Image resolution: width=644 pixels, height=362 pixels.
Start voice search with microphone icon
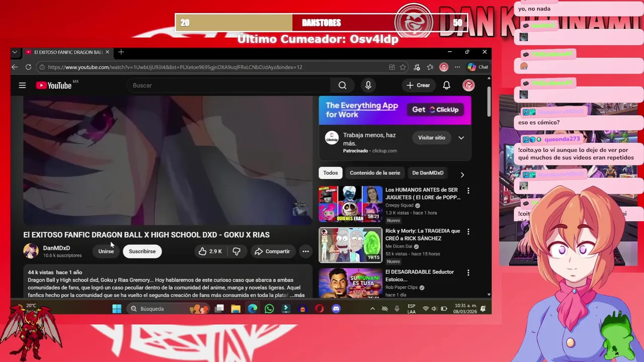coord(368,85)
